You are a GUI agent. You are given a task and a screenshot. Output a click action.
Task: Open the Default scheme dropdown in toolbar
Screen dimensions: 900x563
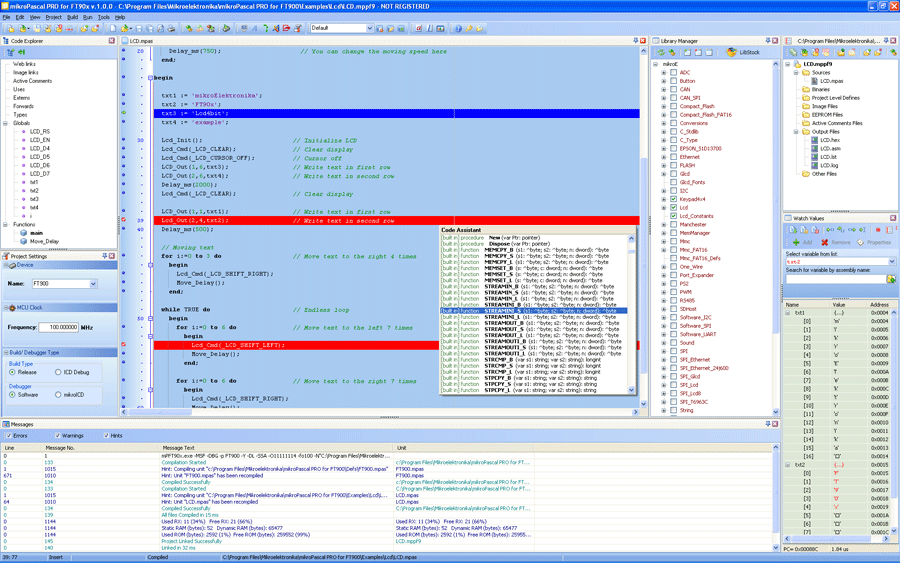coord(369,28)
